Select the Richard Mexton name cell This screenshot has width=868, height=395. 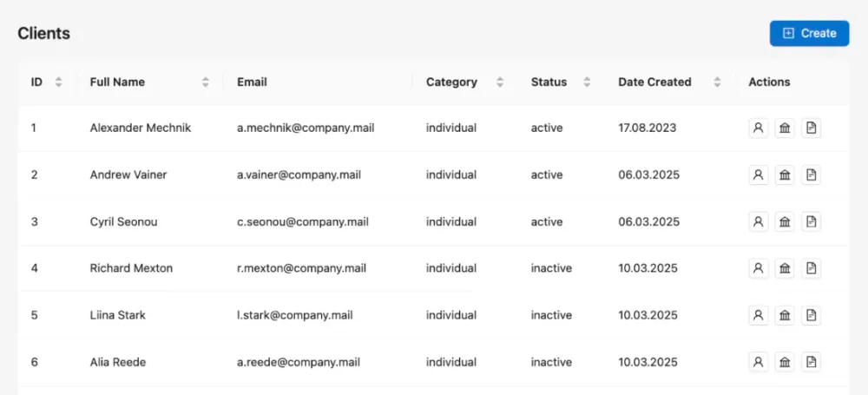tap(131, 268)
